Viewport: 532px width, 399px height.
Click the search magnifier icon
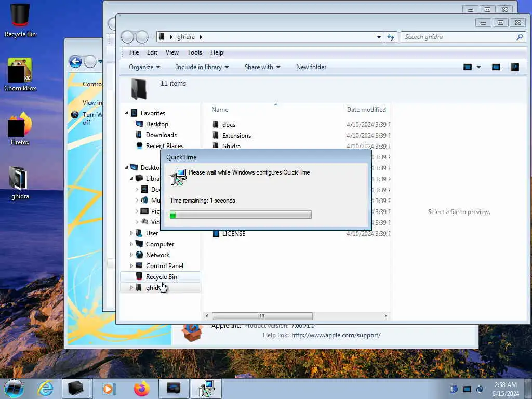tap(520, 37)
